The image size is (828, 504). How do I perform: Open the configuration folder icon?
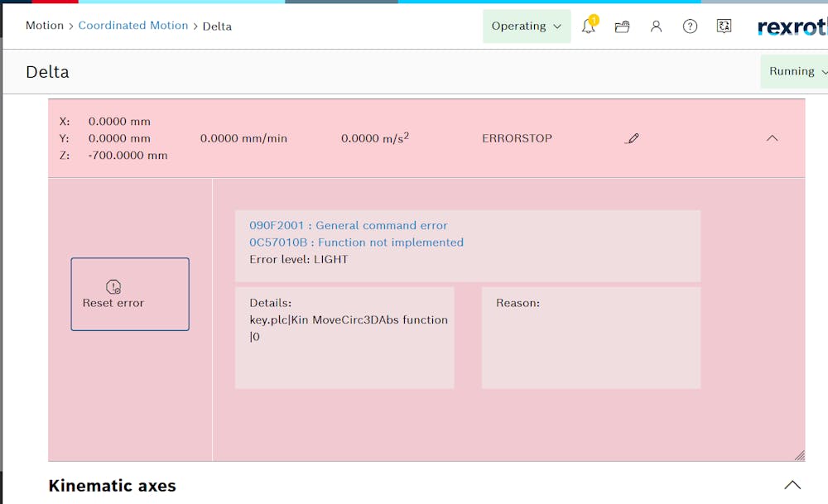point(623,26)
